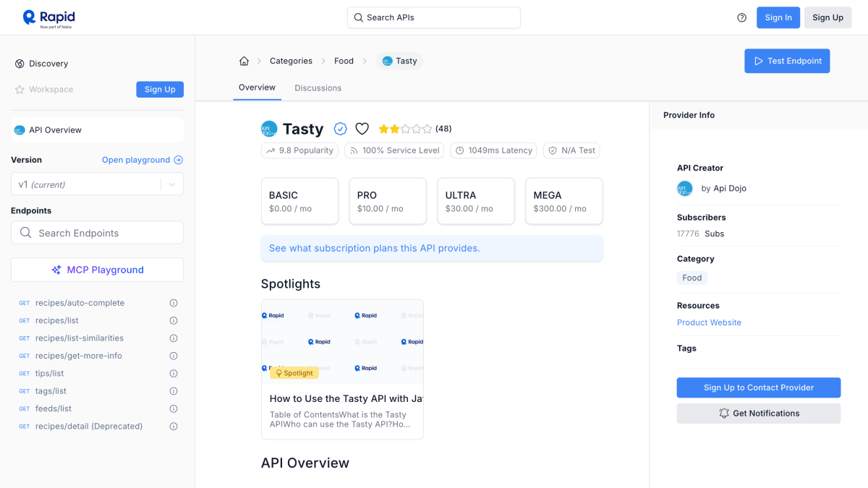This screenshot has width=868, height=488.
Task: Open the Spotlight article thumbnail
Action: coord(342,342)
